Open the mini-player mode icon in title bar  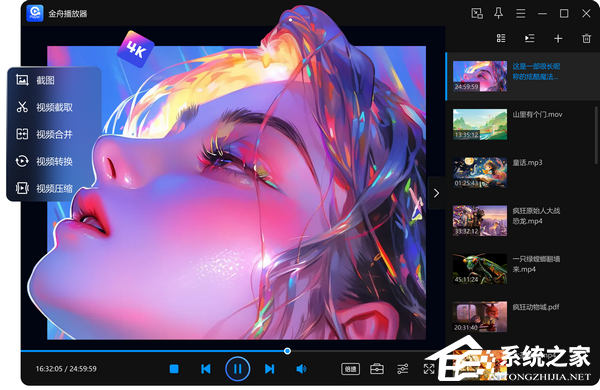(x=477, y=13)
